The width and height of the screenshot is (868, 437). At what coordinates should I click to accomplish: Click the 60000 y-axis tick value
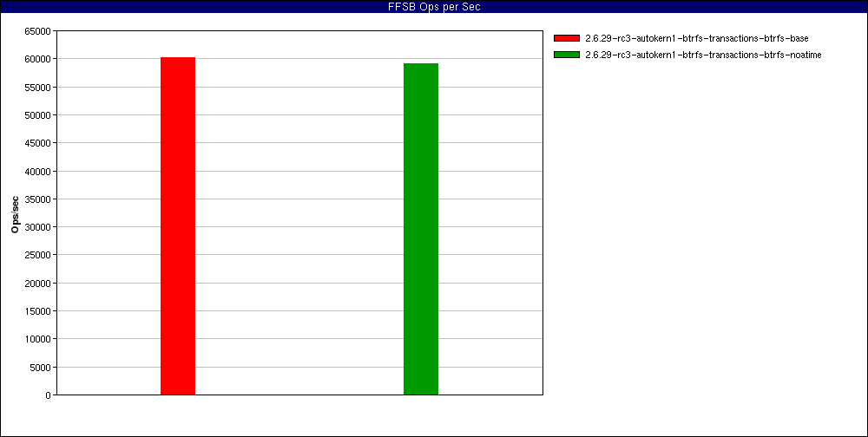pos(38,59)
